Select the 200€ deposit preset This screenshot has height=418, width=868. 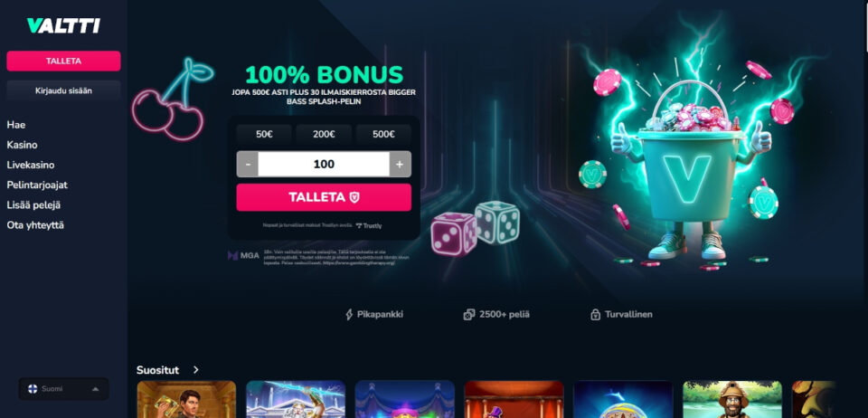pos(324,135)
